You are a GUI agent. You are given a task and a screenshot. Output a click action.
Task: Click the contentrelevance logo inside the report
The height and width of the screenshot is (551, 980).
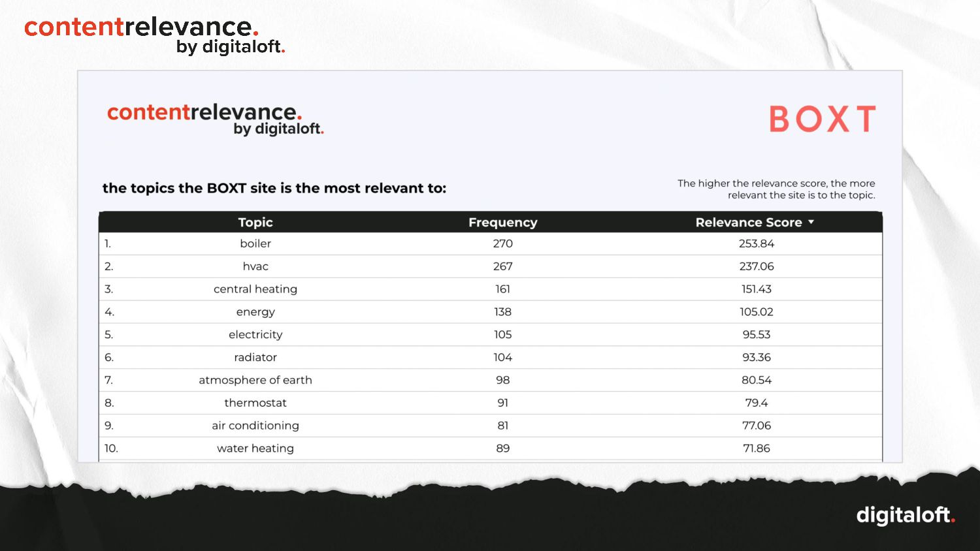216,119
